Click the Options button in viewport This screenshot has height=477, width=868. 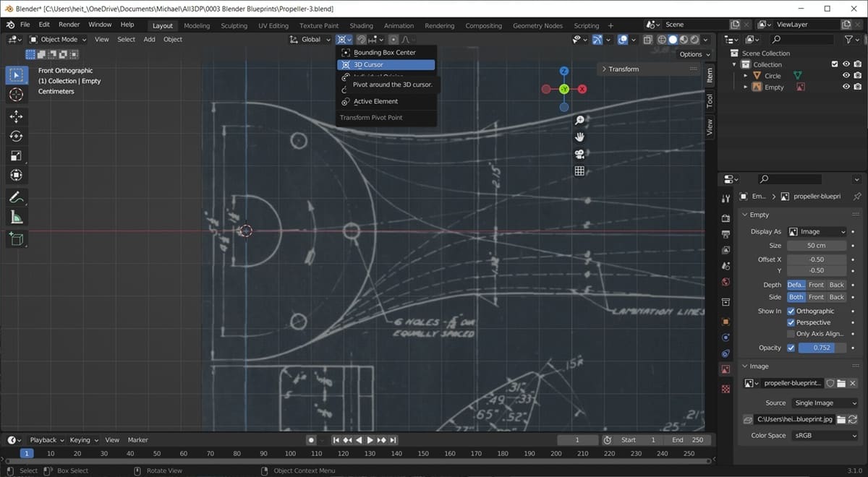tap(694, 54)
